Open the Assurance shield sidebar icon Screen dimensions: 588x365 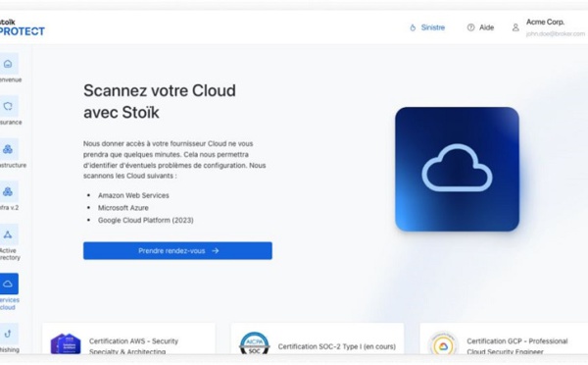pos(8,106)
